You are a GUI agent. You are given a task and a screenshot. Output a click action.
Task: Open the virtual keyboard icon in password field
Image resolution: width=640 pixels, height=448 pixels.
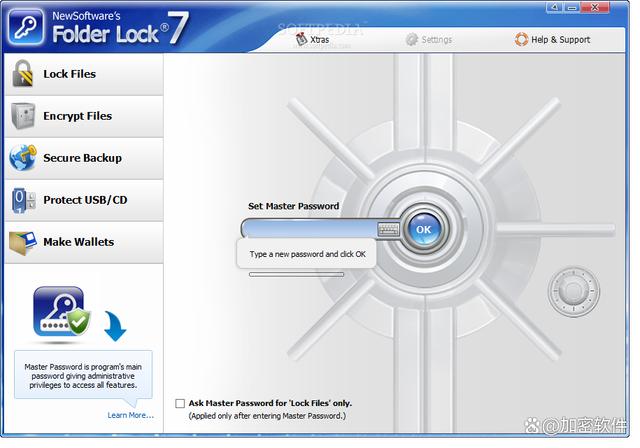(388, 229)
